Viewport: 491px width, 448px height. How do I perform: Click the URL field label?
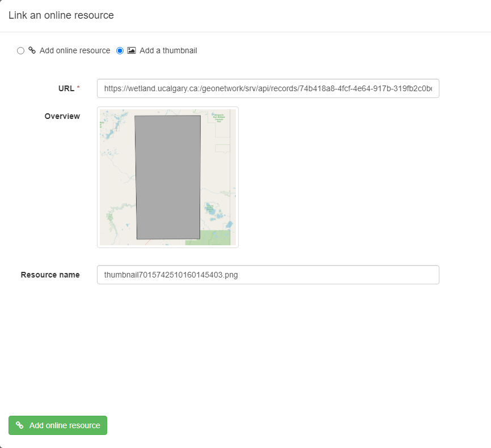click(66, 88)
